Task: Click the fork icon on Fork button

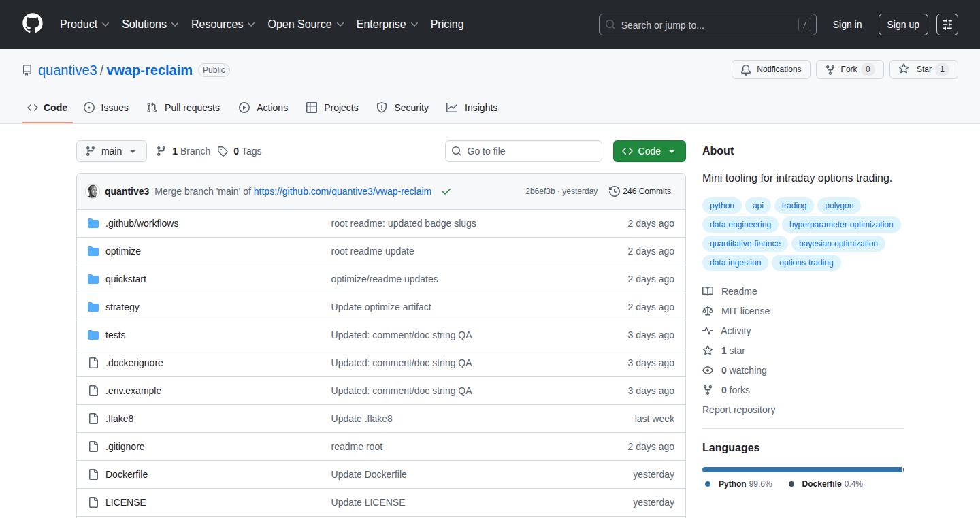Action: pyautogui.click(x=830, y=69)
